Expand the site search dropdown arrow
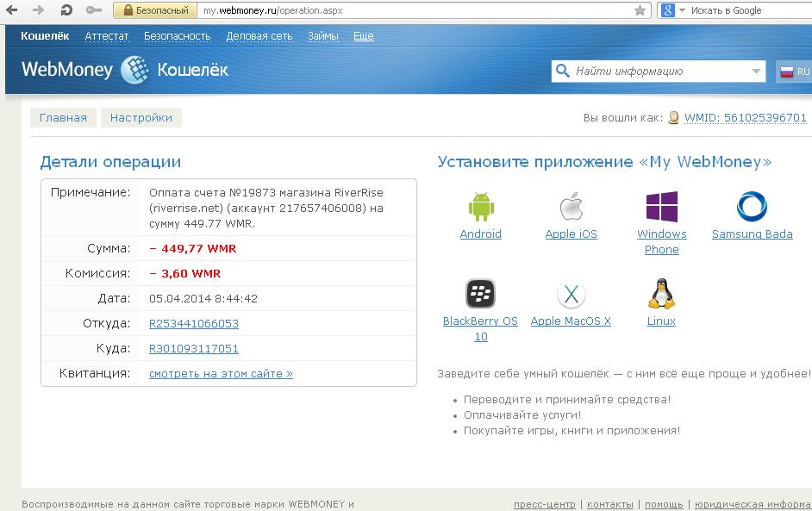The width and height of the screenshot is (812, 511). coord(756,71)
